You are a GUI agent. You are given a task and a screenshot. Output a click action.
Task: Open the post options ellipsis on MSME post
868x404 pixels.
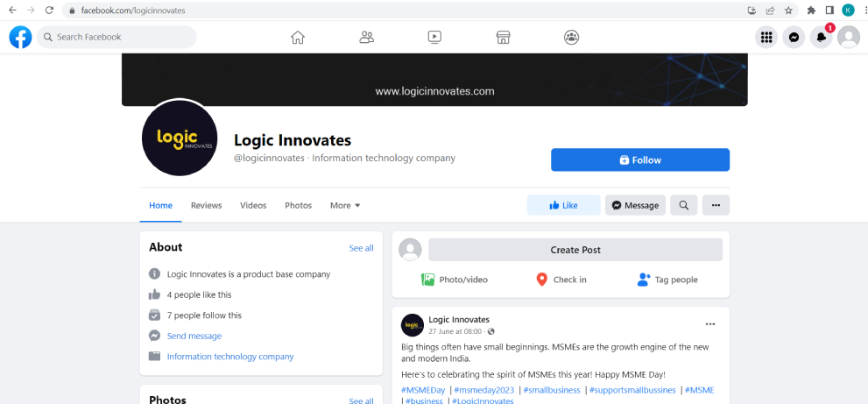pyautogui.click(x=710, y=324)
